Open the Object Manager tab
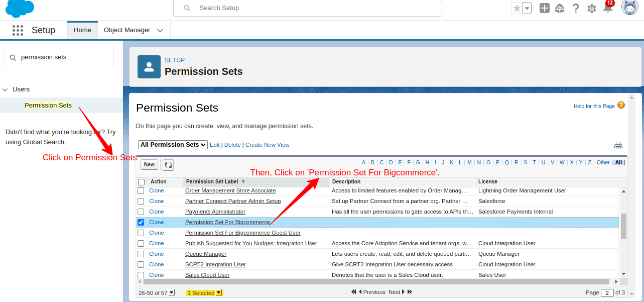The width and height of the screenshot is (644, 302). pos(127,30)
